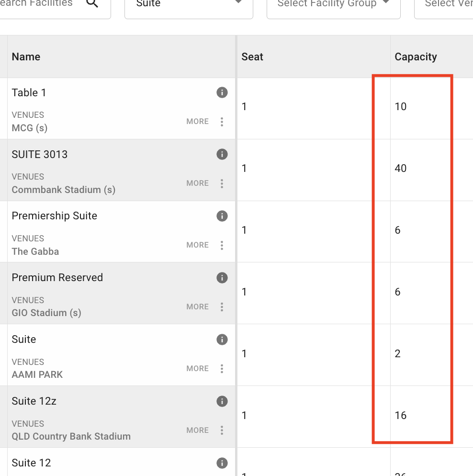Open three-dot menu for SUITE 3013
Image resolution: width=473 pixels, height=476 pixels.
[222, 183]
